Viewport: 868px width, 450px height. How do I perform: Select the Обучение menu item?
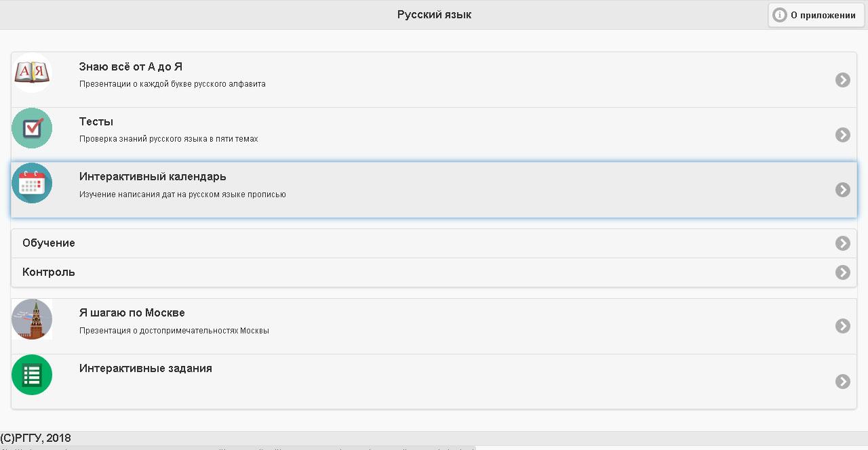[x=49, y=243]
